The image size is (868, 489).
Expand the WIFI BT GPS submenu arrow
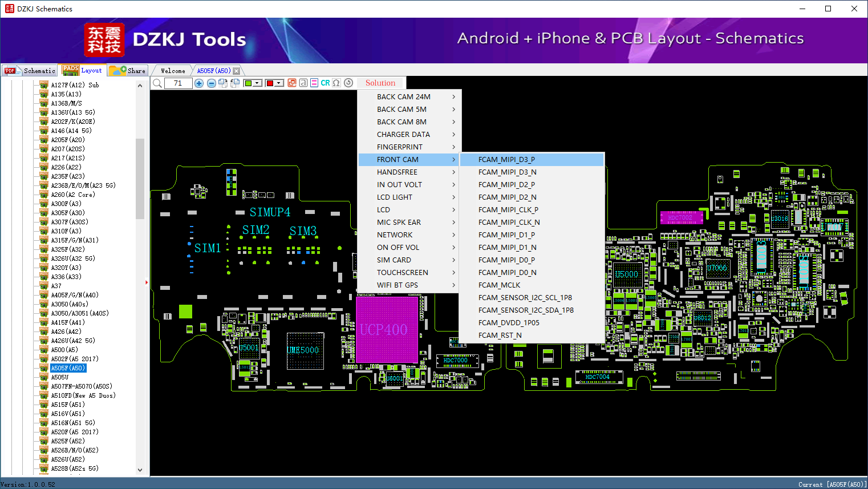454,285
